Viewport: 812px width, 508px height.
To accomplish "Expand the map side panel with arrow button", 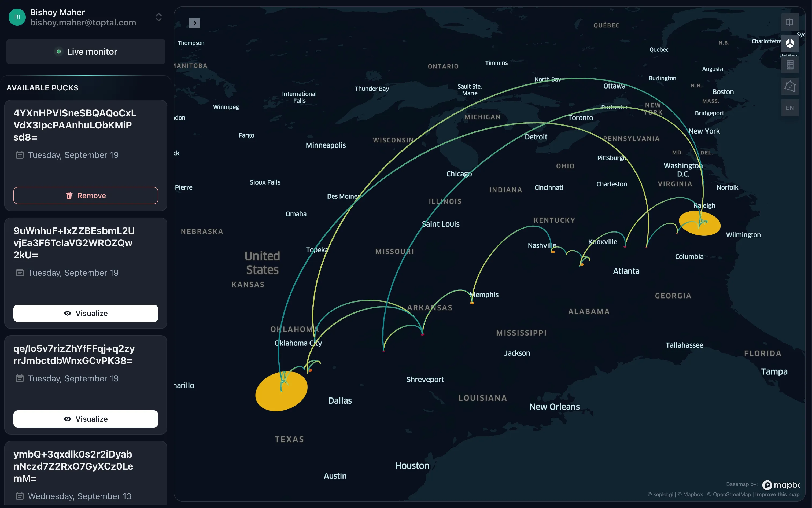I will (194, 23).
